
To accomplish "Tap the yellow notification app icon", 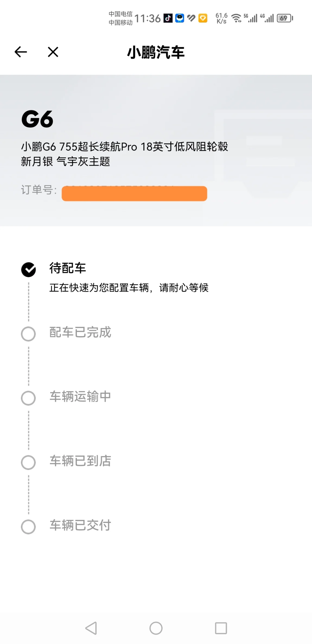I will (x=203, y=18).
